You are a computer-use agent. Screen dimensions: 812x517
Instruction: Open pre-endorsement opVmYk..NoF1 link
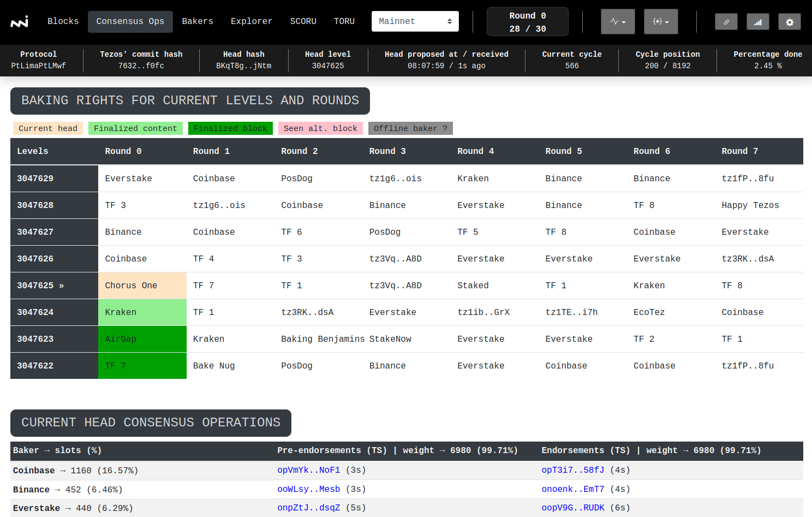pyautogui.click(x=308, y=470)
